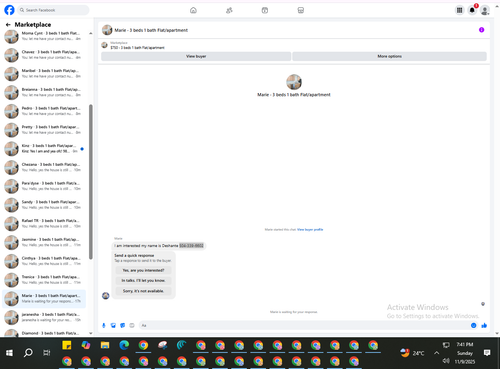Screen dimensions: 500x369
Task: Open the volume control in system tray
Action: (x=446, y=361)
